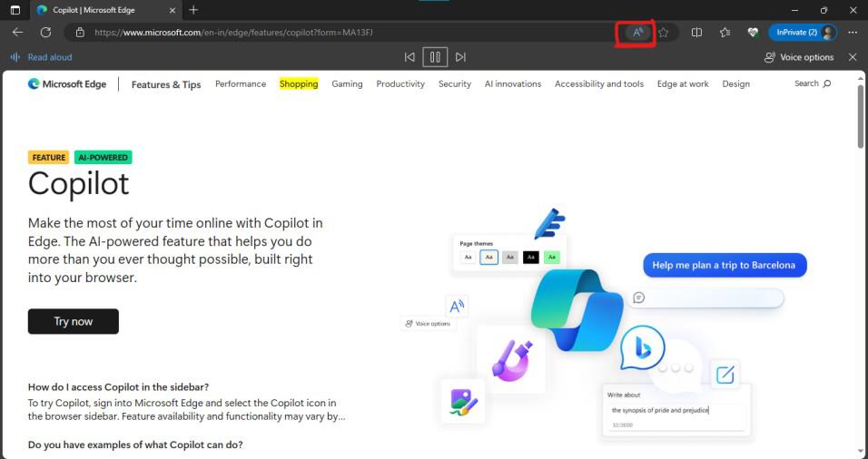868x459 pixels.
Task: Skip to previous paragraph in Read aloud
Action: click(x=409, y=57)
